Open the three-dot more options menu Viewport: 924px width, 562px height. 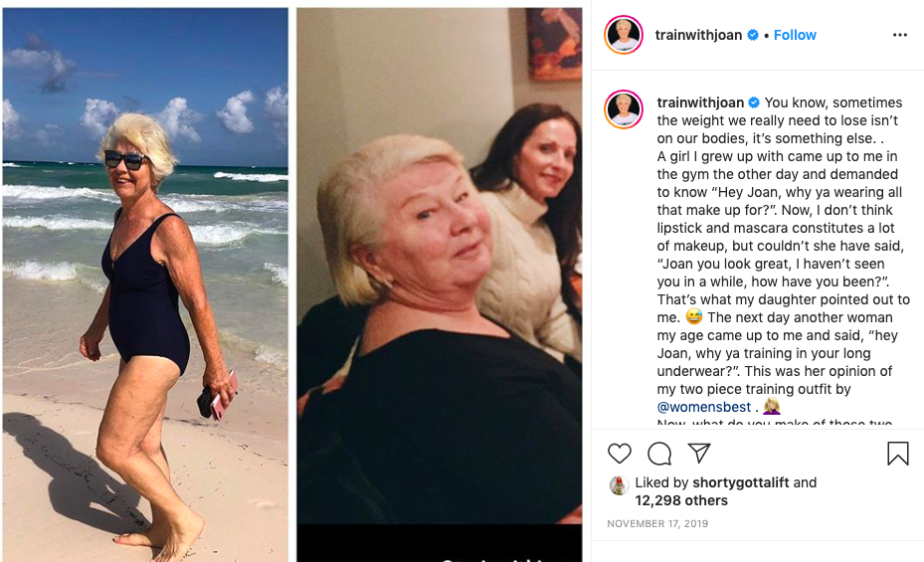tap(899, 35)
